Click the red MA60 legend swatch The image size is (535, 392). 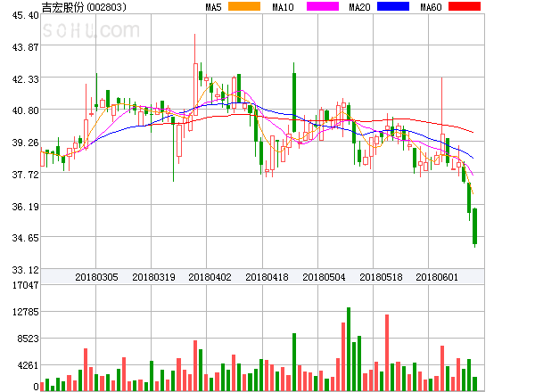click(x=465, y=6)
